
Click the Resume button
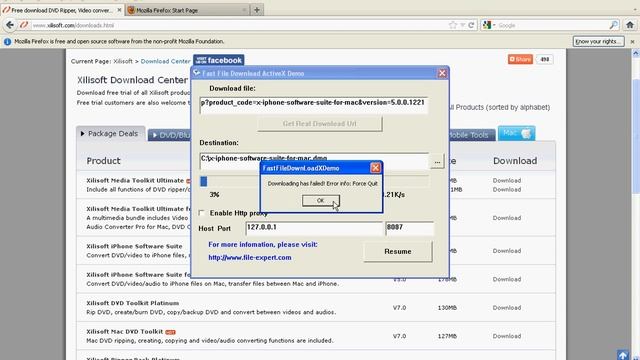click(398, 251)
